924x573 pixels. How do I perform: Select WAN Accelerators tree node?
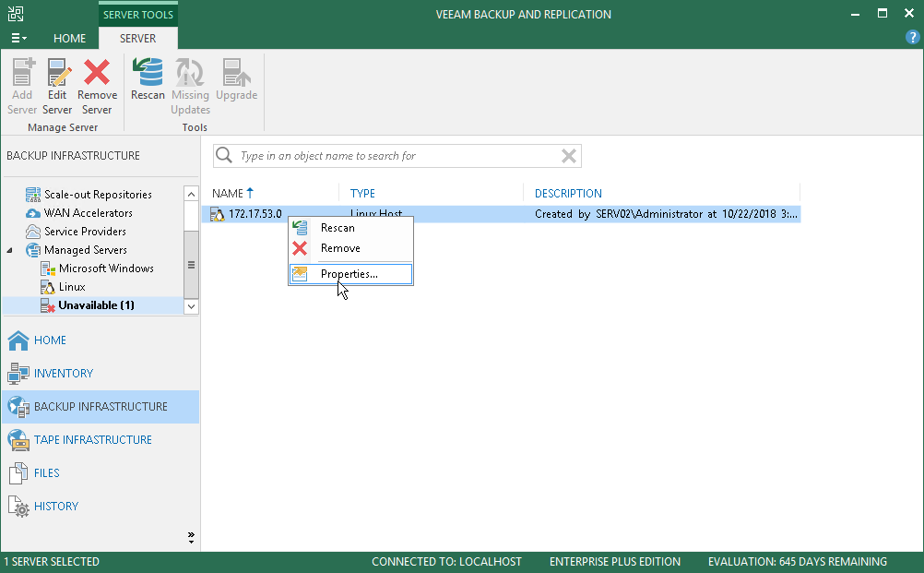(88, 213)
